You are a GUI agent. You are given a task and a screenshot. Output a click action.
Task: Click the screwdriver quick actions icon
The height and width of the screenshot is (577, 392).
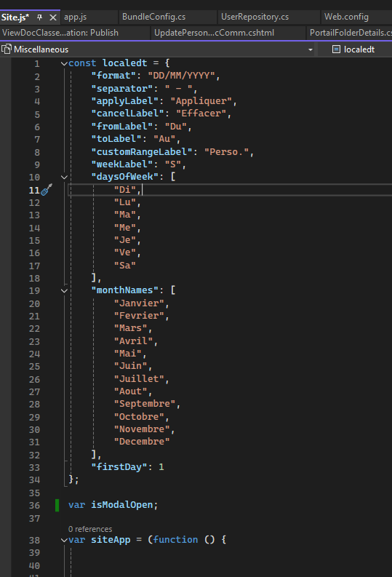(47, 190)
